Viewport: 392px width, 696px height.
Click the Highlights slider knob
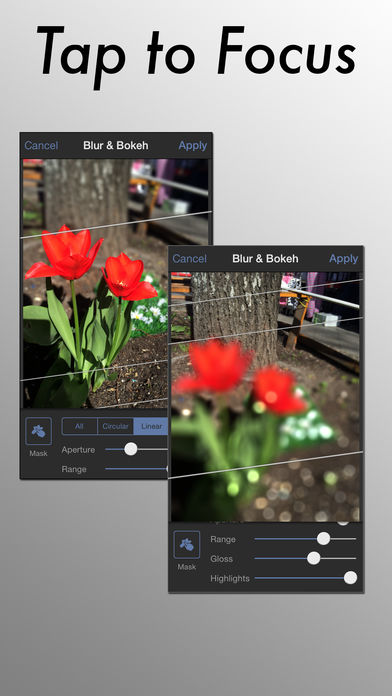click(350, 577)
